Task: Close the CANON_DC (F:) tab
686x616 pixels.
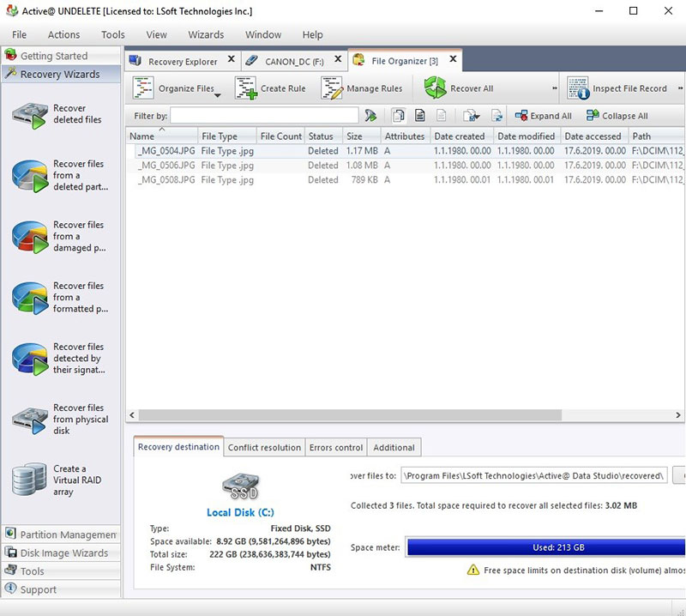Action: pos(338,58)
